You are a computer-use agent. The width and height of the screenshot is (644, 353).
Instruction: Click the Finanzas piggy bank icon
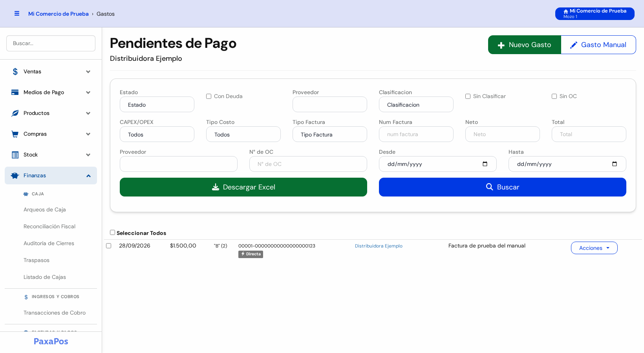15,175
